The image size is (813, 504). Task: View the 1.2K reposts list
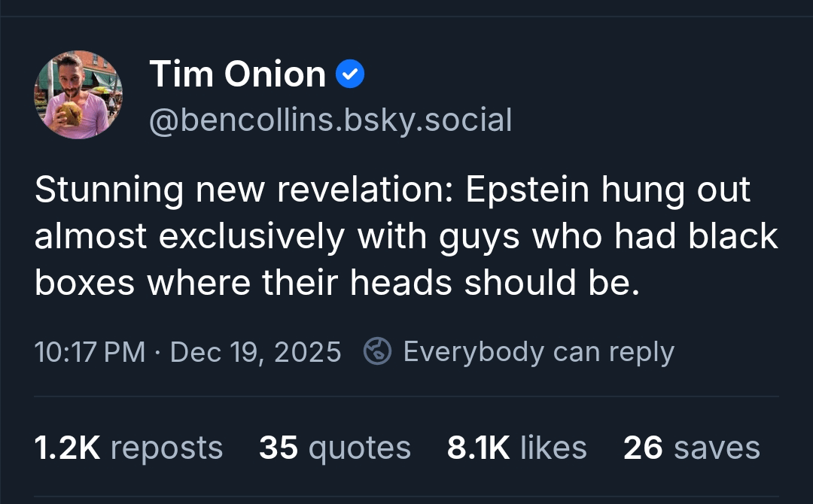(x=129, y=448)
